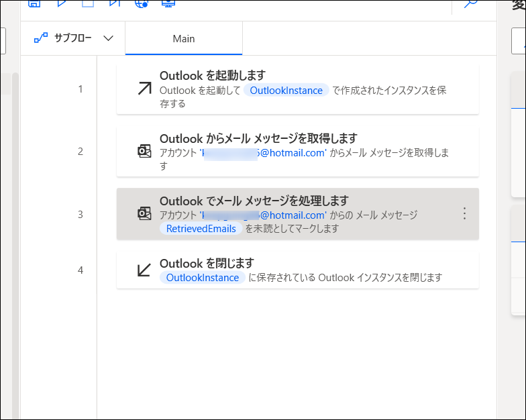Select the 'Outlook を起動します' action title

tap(213, 75)
